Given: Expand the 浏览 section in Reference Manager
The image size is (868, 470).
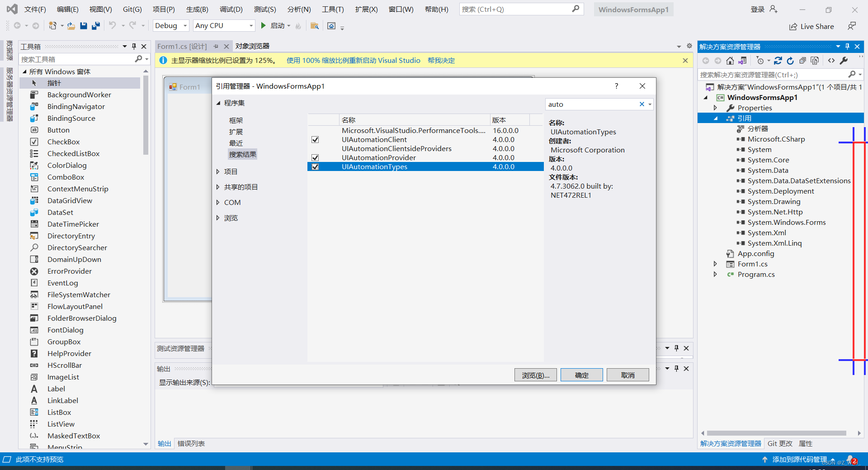Looking at the screenshot, I should point(218,218).
